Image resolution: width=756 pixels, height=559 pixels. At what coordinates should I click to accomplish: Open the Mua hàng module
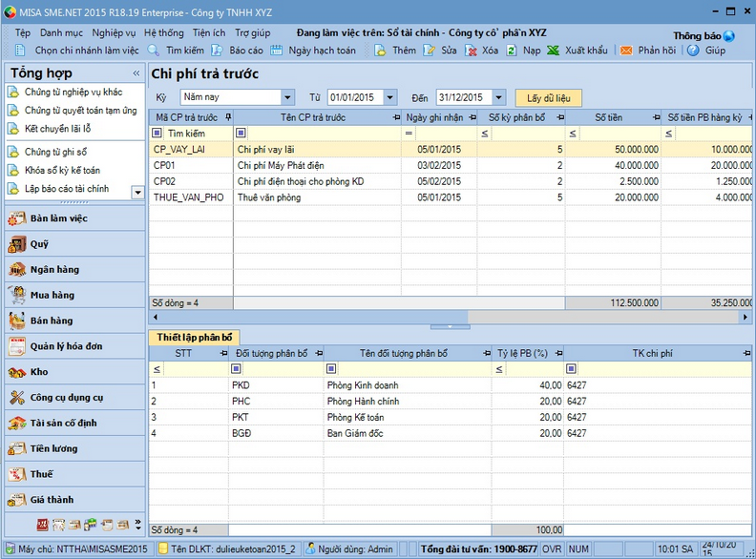pyautogui.click(x=74, y=296)
